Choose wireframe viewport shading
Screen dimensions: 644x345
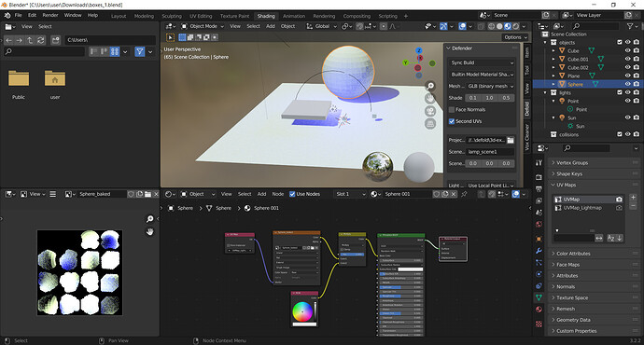[x=491, y=26]
